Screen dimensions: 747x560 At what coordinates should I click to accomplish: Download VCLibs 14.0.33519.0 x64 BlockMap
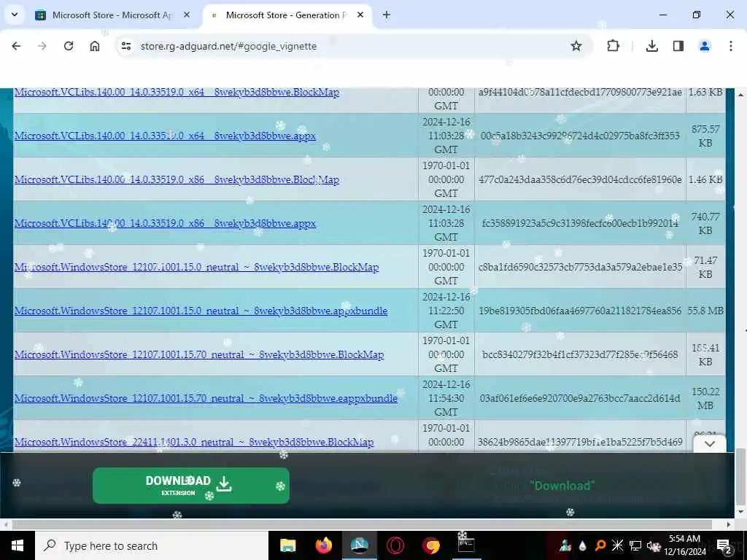coord(177,93)
